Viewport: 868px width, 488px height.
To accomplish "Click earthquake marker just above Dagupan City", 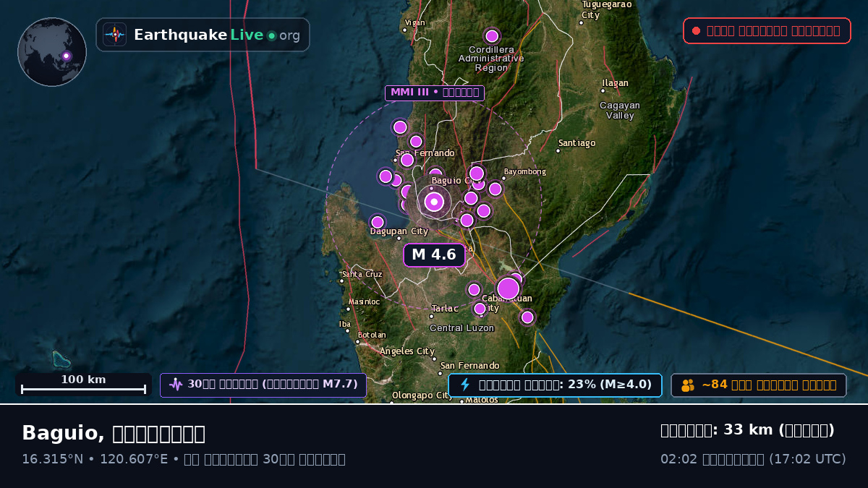I will click(x=378, y=222).
